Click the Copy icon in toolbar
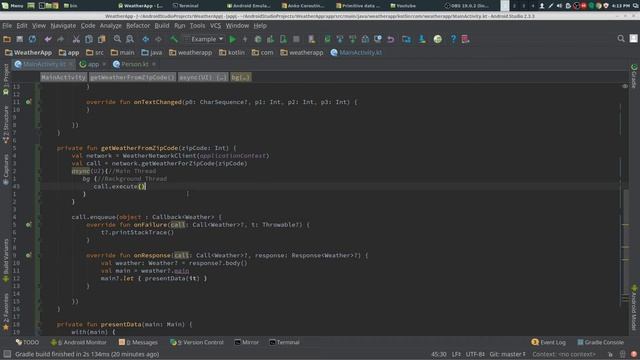Screen dimensions: 640x360 click(89, 39)
